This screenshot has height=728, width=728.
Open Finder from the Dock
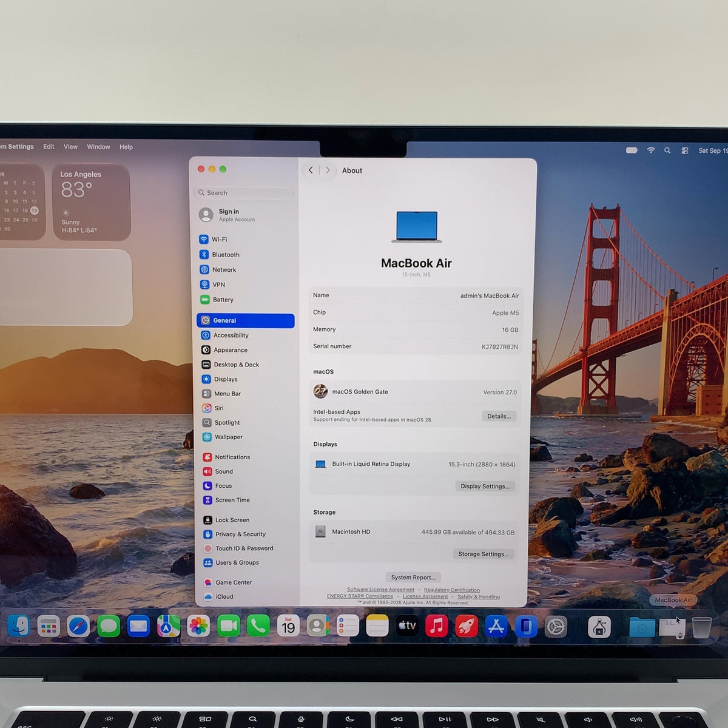(x=19, y=626)
